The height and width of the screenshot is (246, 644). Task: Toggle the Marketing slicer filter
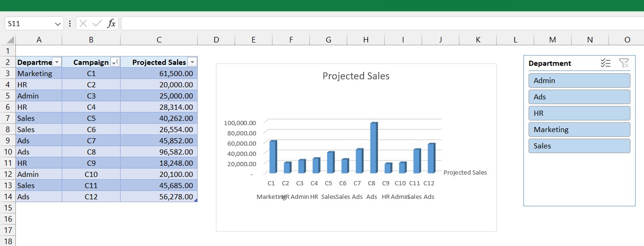pos(579,129)
